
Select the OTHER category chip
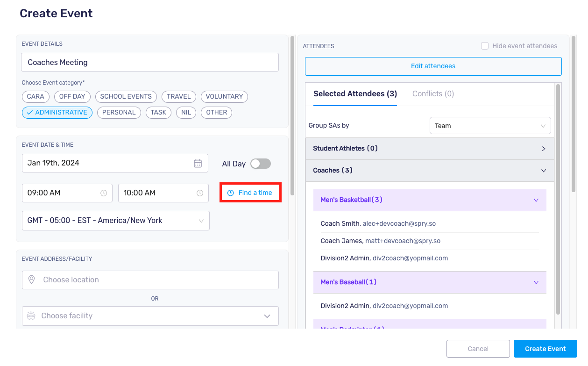click(217, 112)
